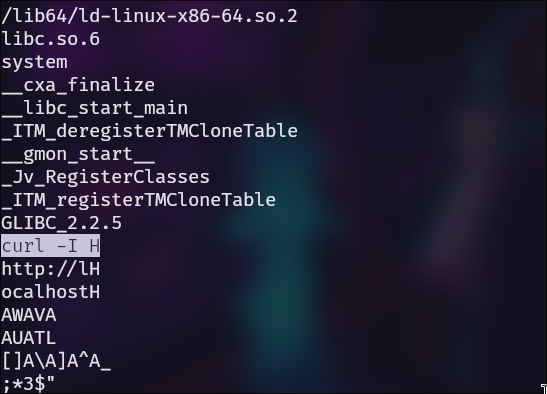The width and height of the screenshot is (547, 394).
Task: Click the '_Jv_RegisterClasses' line
Action: [105, 177]
